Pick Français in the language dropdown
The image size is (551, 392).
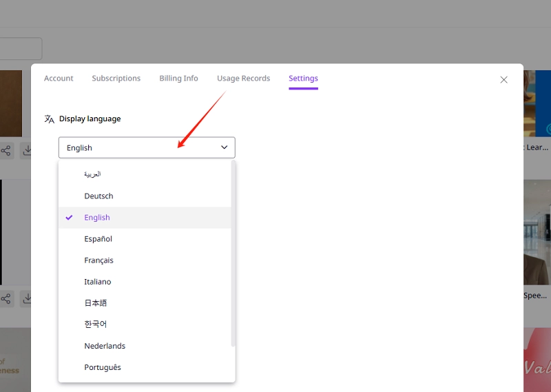[x=98, y=260]
